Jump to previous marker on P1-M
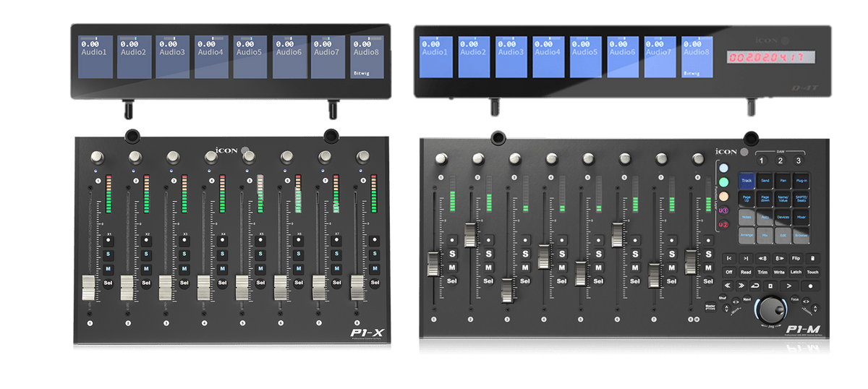 729,258
